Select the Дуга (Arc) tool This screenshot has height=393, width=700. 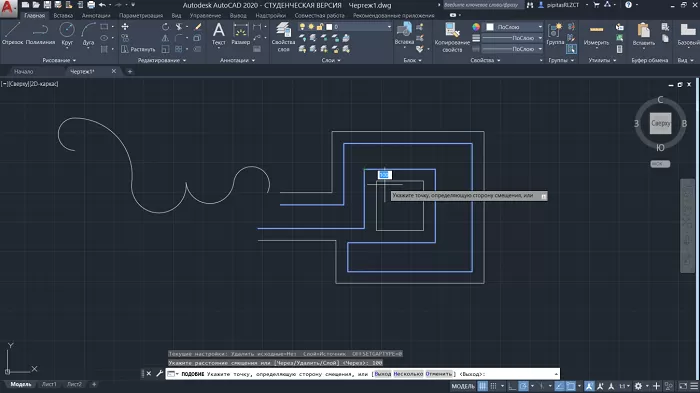(88, 34)
